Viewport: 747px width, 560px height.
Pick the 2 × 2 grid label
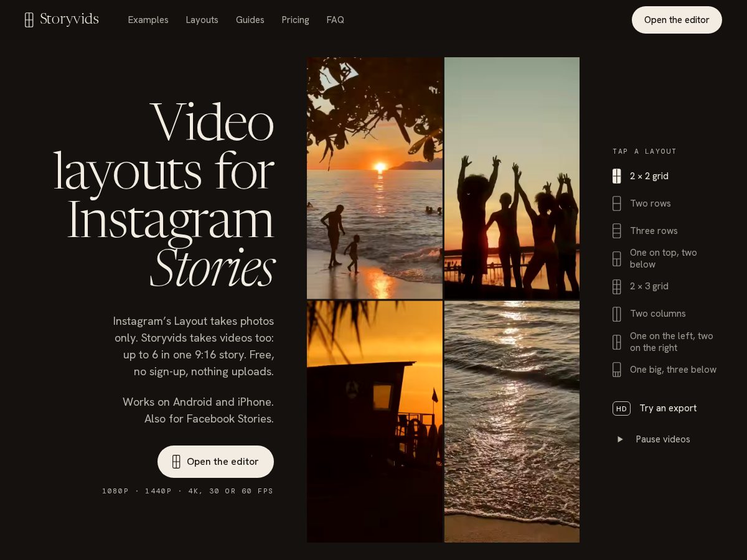[x=649, y=176]
